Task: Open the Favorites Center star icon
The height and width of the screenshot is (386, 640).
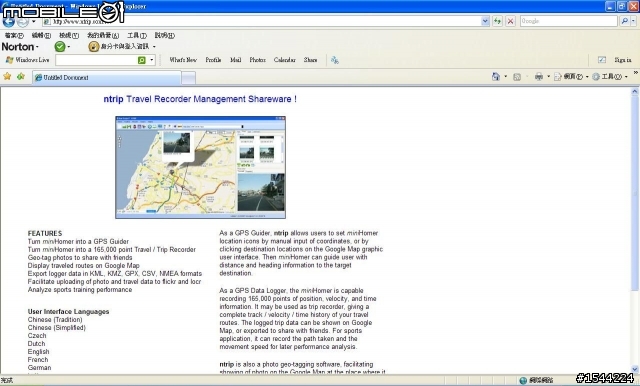Action: (x=7, y=77)
